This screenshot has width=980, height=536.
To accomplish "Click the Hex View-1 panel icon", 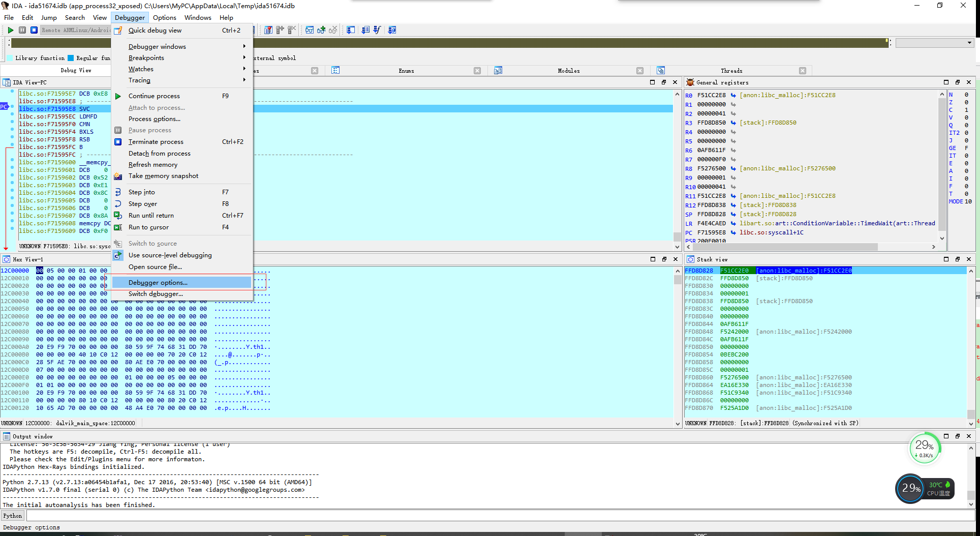I will pos(7,259).
